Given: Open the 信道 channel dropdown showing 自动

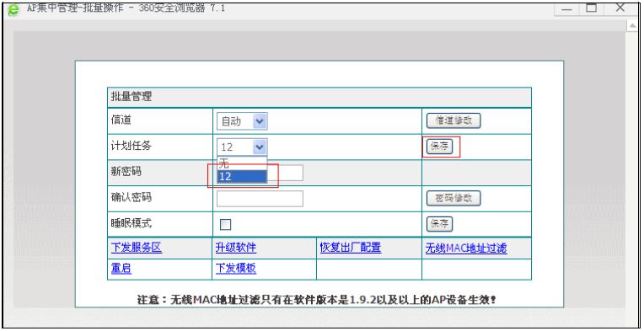Looking at the screenshot, I should point(242,121).
